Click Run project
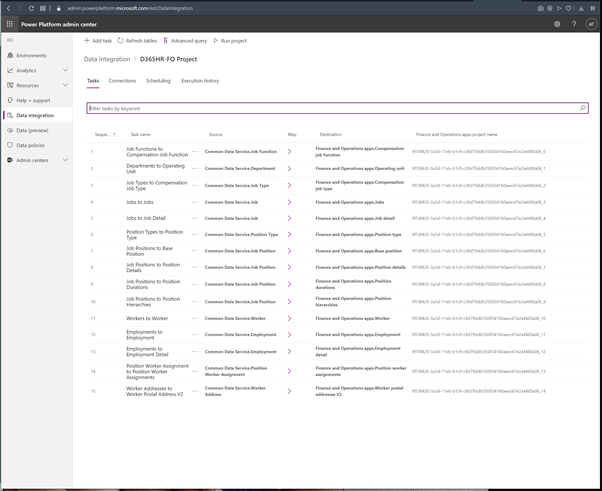The height and width of the screenshot is (491, 602). tap(230, 41)
